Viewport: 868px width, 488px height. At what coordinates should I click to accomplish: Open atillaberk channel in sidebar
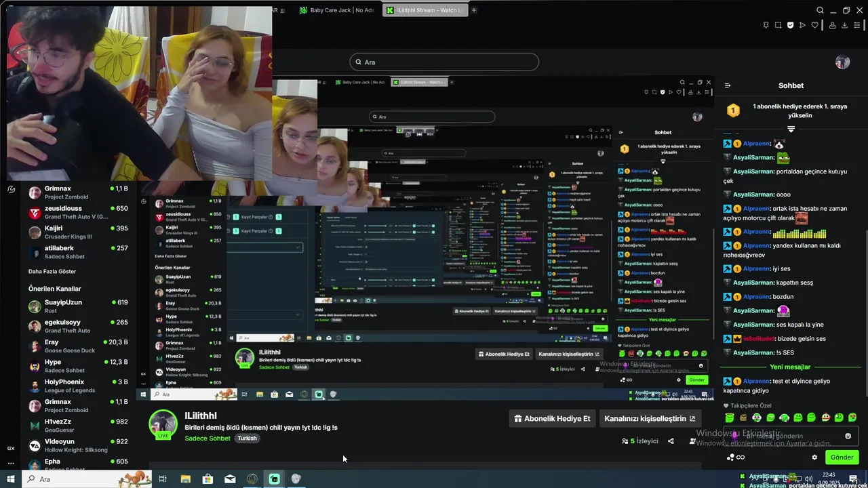click(78, 252)
